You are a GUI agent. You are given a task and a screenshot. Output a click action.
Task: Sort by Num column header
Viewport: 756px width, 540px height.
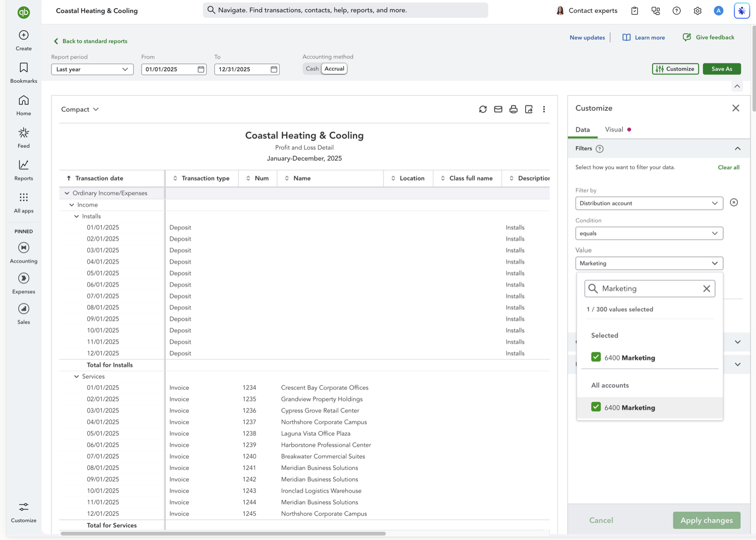pyautogui.click(x=258, y=178)
